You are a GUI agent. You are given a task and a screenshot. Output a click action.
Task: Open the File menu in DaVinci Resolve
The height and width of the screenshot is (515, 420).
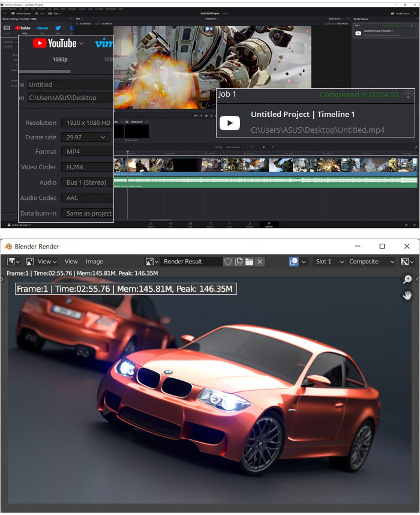(x=20, y=9)
